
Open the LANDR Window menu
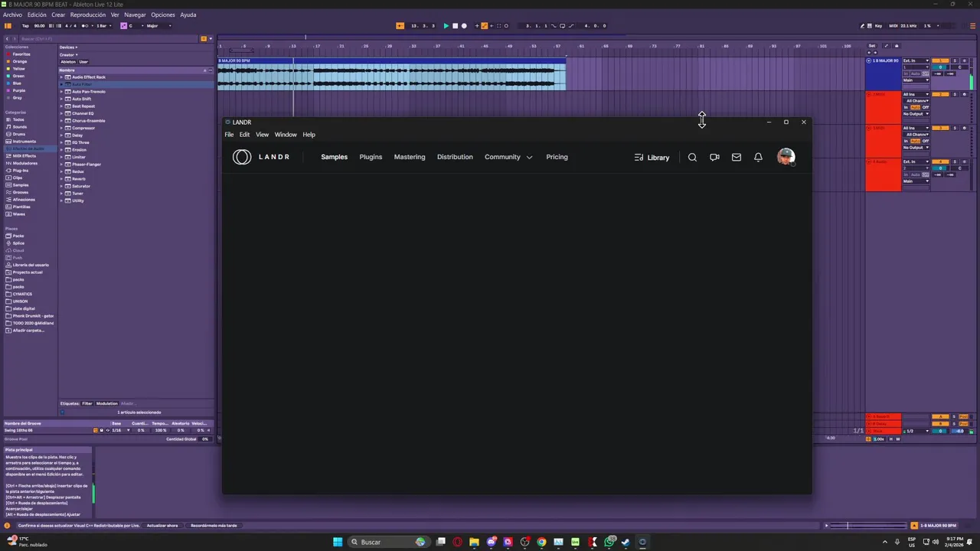point(286,135)
